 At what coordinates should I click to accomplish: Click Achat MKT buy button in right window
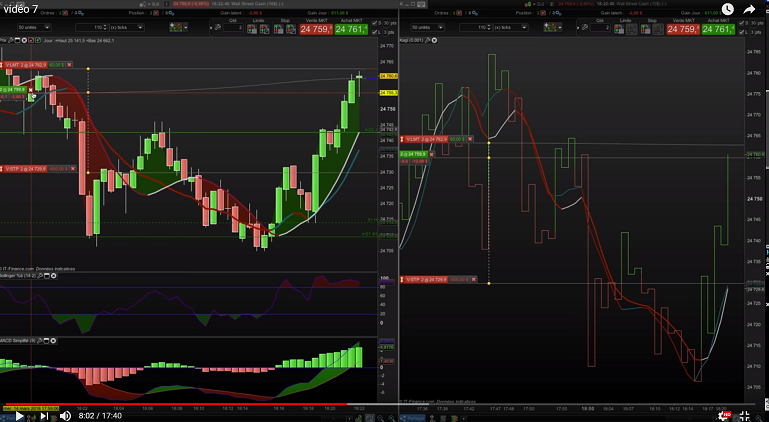point(718,29)
